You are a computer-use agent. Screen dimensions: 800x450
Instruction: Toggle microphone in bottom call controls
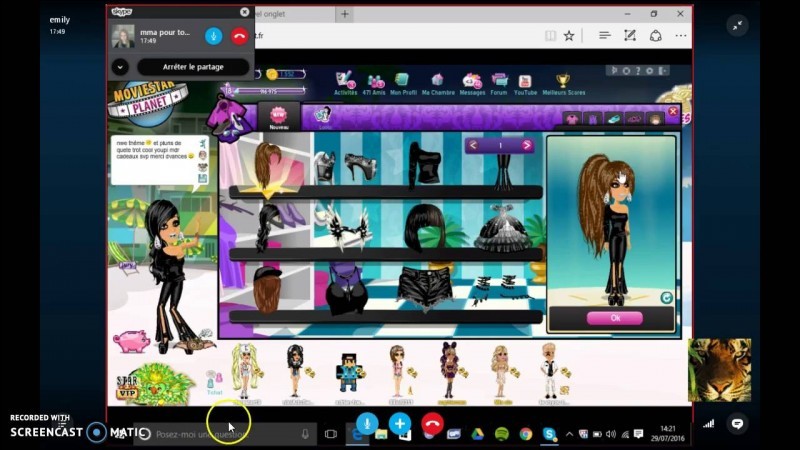[x=367, y=423]
